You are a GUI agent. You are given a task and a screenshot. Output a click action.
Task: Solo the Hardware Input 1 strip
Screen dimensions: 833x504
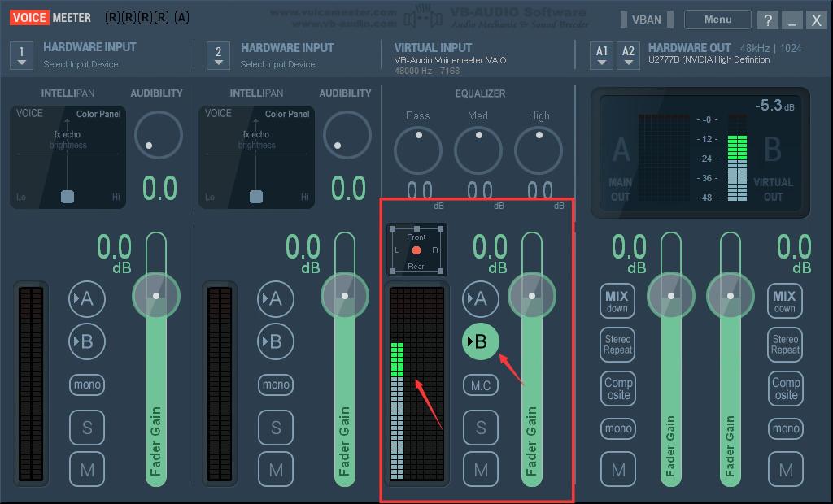coord(87,427)
